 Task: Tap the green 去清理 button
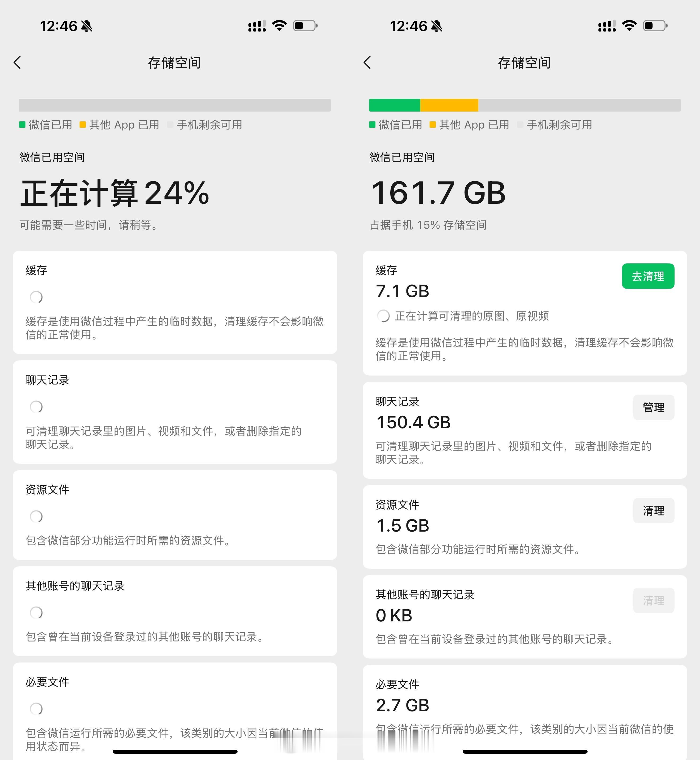pyautogui.click(x=648, y=276)
